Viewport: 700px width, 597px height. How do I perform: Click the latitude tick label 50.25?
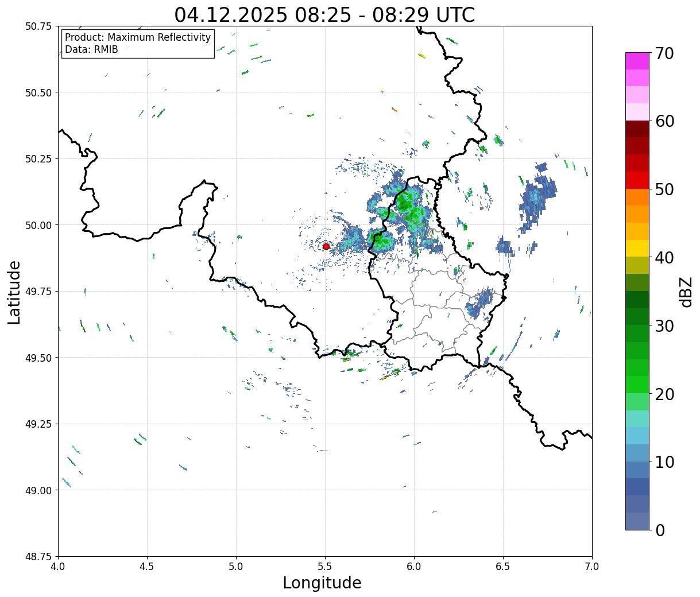click(x=38, y=159)
